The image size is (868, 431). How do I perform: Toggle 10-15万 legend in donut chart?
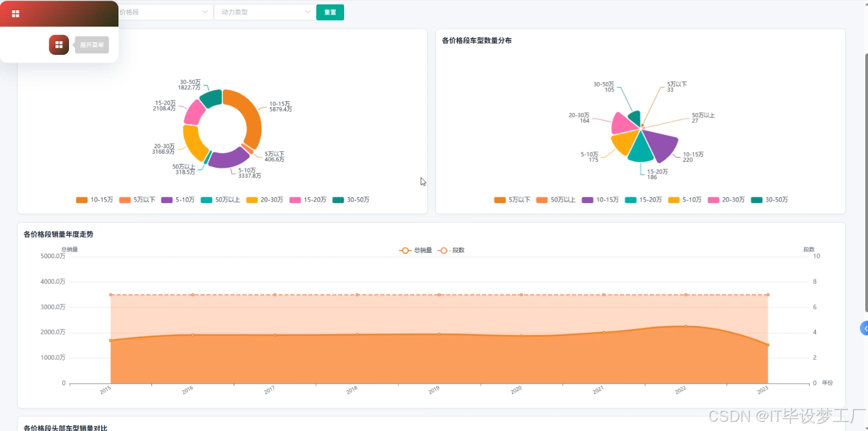point(95,200)
